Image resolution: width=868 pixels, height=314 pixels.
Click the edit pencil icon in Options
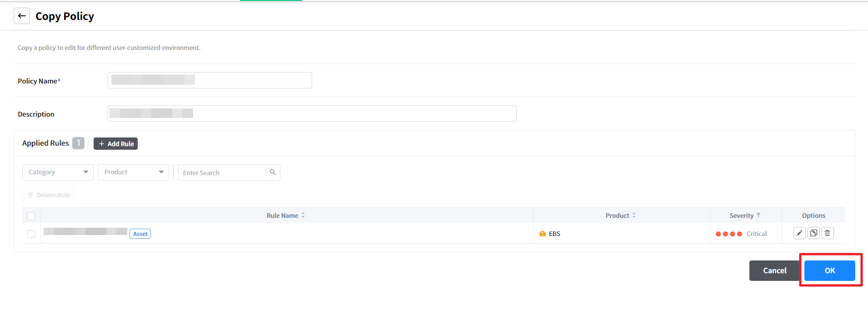coord(799,233)
